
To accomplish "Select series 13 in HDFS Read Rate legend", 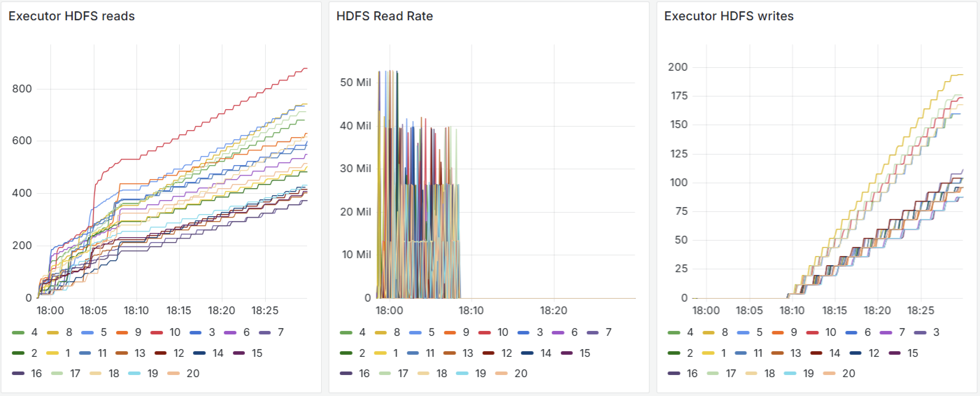I will (468, 353).
